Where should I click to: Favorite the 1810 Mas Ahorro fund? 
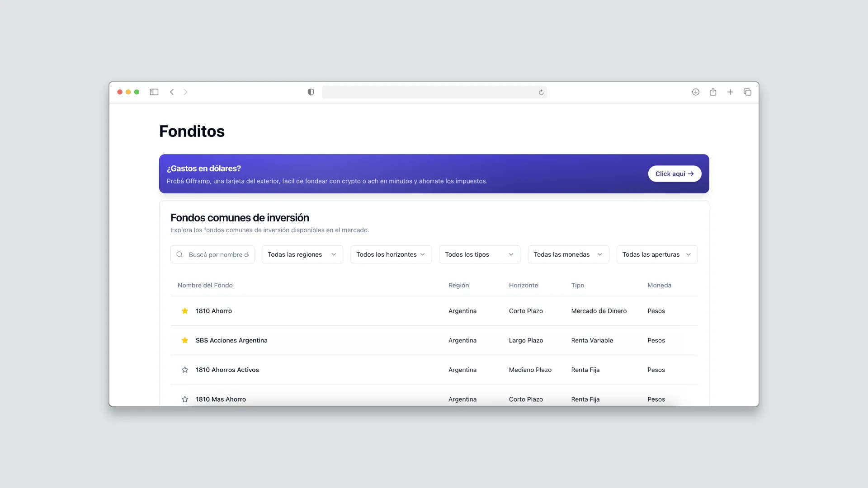(184, 399)
